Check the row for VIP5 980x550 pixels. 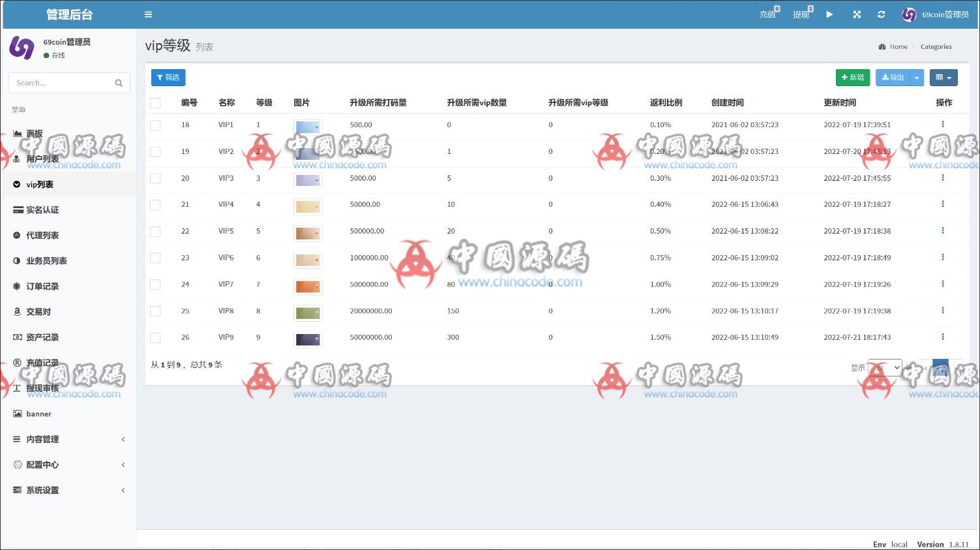point(155,232)
